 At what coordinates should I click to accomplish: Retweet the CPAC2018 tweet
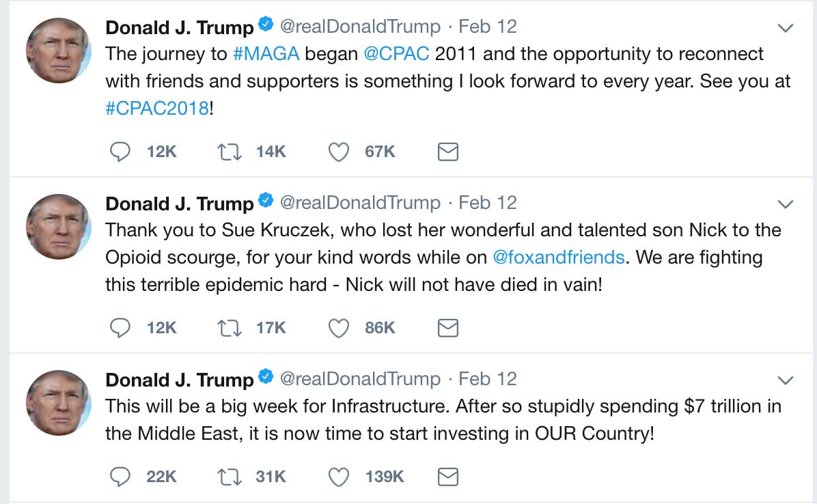pos(230,152)
